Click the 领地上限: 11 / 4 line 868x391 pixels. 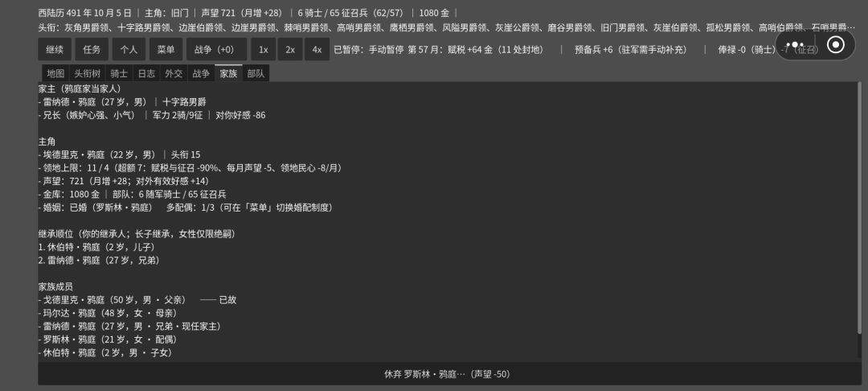tap(190, 168)
